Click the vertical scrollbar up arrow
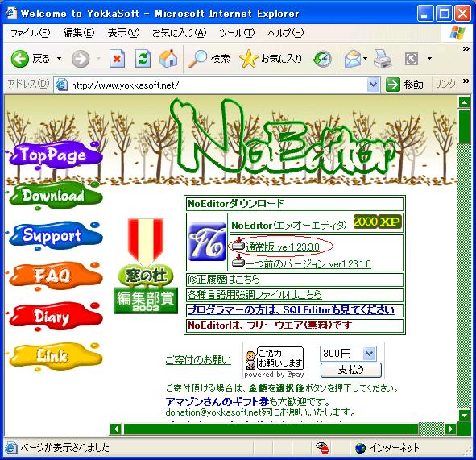 pyautogui.click(x=464, y=102)
